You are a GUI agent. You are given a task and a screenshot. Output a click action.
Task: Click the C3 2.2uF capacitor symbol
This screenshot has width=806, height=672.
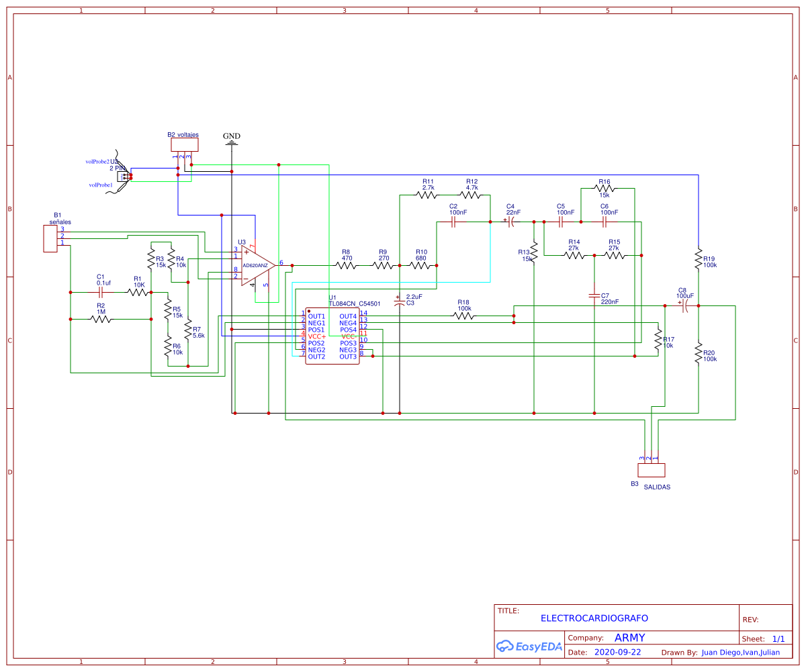tap(400, 301)
